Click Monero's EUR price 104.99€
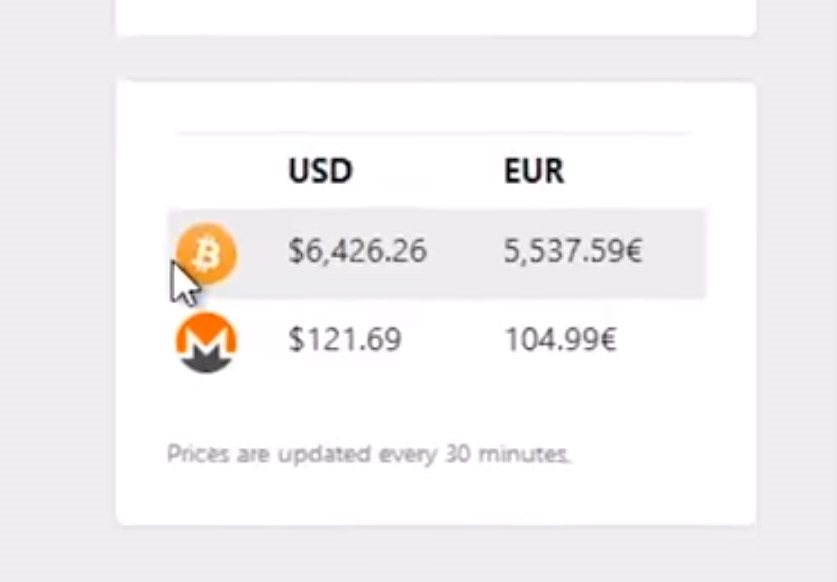The image size is (837, 582). (560, 341)
